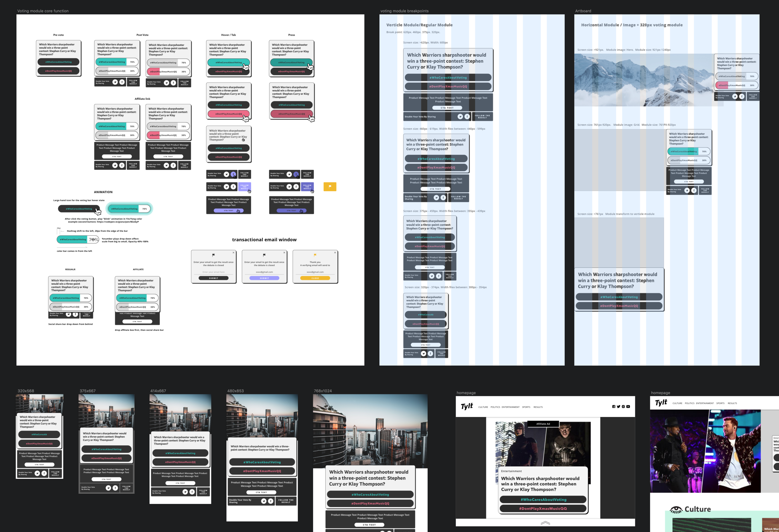Click the YouTube icon in the Tylt homepage header
The image size is (779, 532).
coord(628,407)
